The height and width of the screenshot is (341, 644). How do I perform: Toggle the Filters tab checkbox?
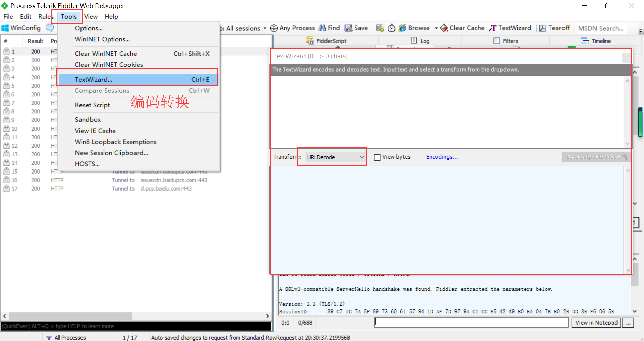[x=497, y=41]
